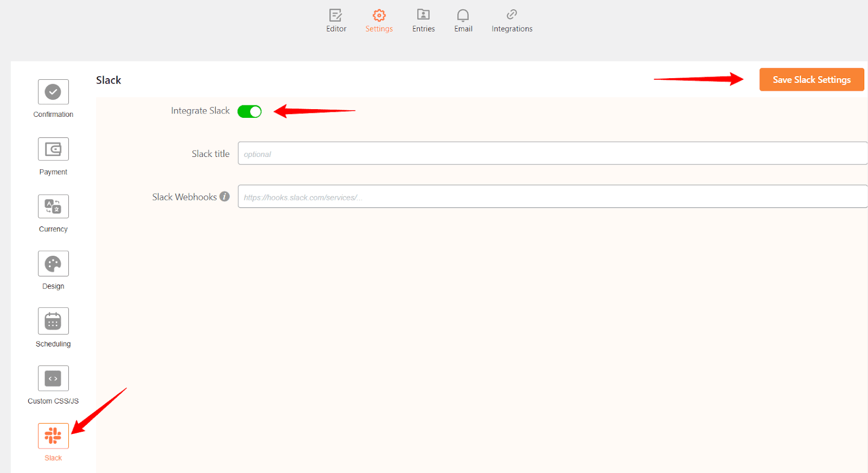Image resolution: width=868 pixels, height=473 pixels.
Task: Open the Entries icon
Action: tap(423, 15)
